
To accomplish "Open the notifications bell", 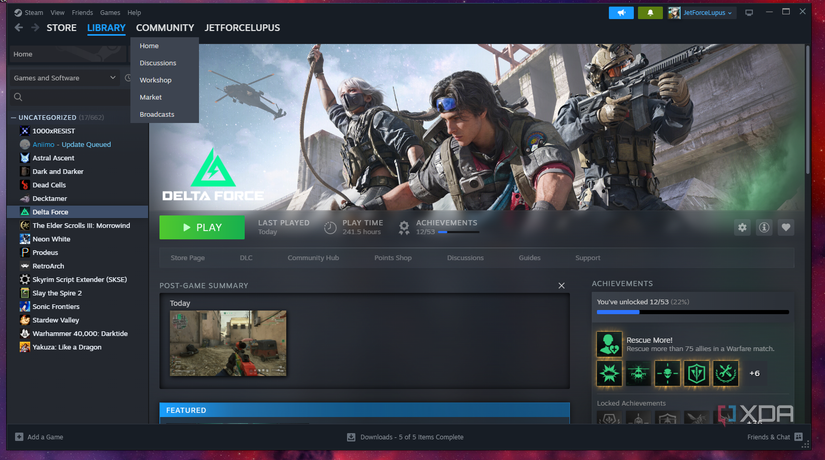I will pos(650,13).
